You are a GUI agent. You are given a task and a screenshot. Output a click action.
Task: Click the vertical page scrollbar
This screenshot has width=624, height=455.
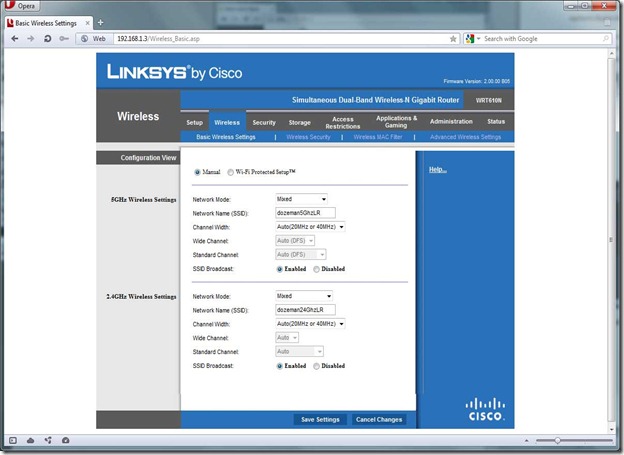point(612,240)
